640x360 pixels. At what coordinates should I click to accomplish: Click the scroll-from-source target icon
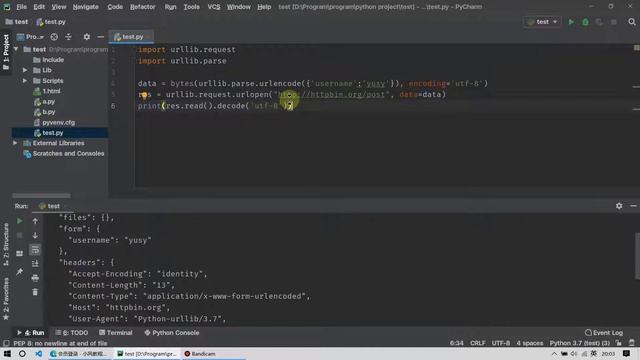[x=54, y=37]
